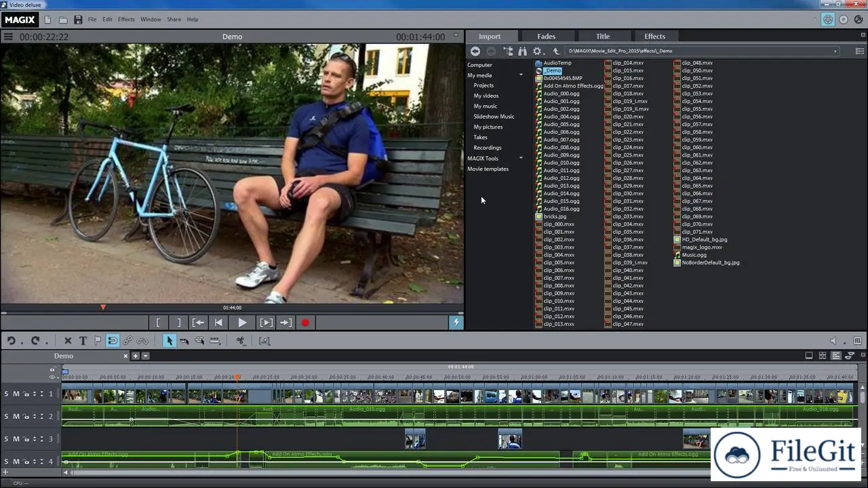The height and width of the screenshot is (488, 868).
Task: Close the Demo movie tab
Action: point(125,356)
